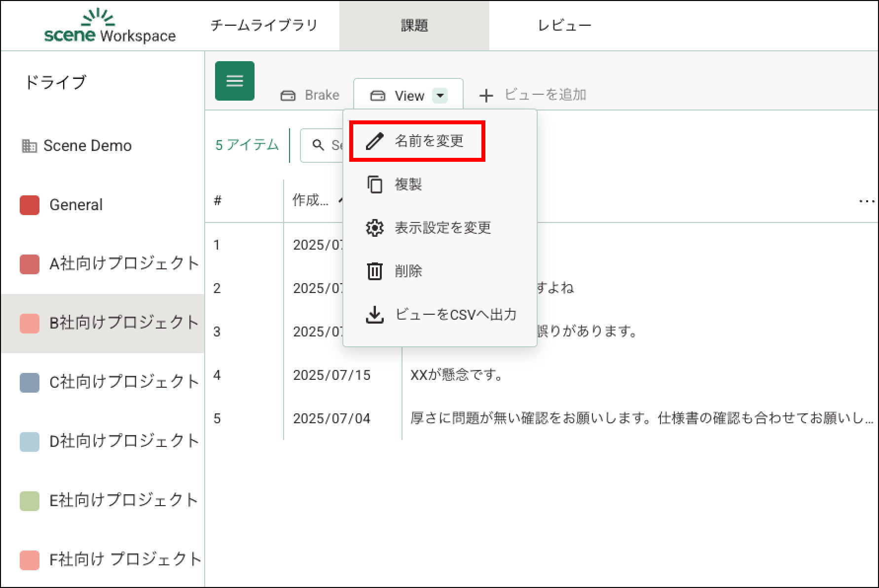Image resolution: width=879 pixels, height=588 pixels.
Task: Select ビューをCSVへ出力 menu entry
Action: pyautogui.click(x=455, y=315)
